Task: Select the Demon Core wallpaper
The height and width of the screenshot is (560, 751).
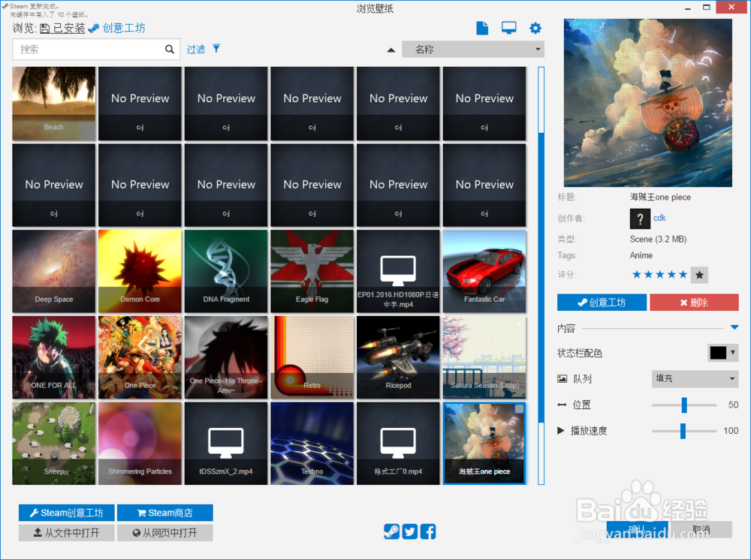Action: pyautogui.click(x=140, y=271)
